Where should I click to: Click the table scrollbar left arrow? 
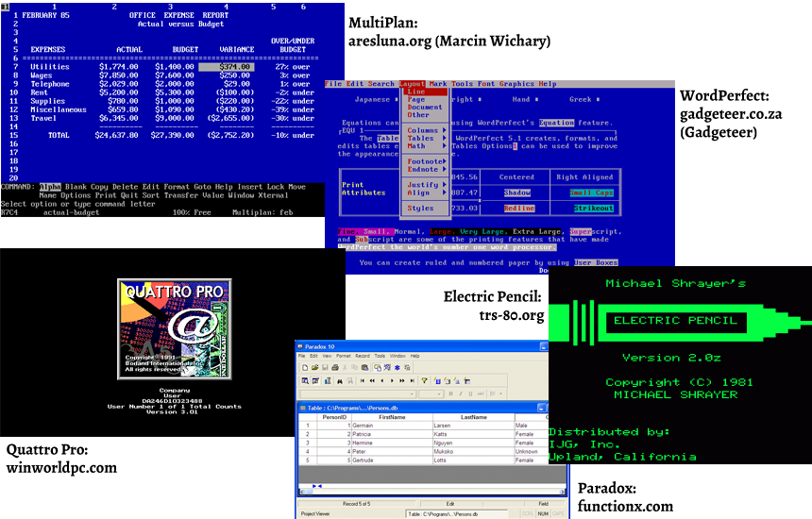[301, 492]
